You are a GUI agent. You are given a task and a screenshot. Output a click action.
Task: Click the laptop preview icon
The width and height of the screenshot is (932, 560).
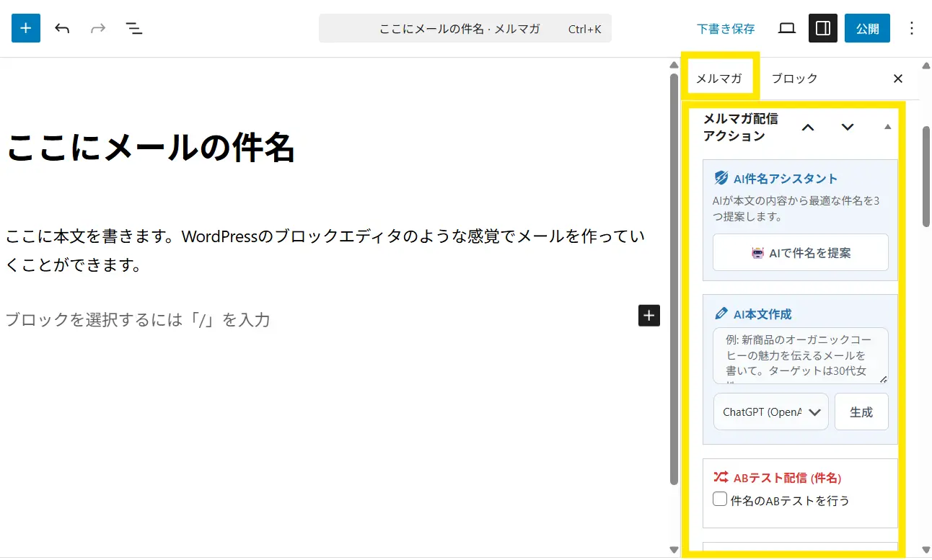click(x=787, y=28)
